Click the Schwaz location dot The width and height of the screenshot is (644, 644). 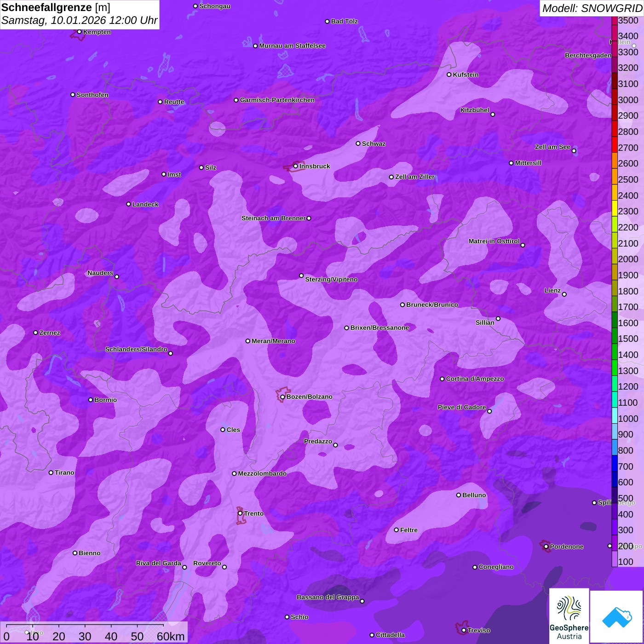358,144
